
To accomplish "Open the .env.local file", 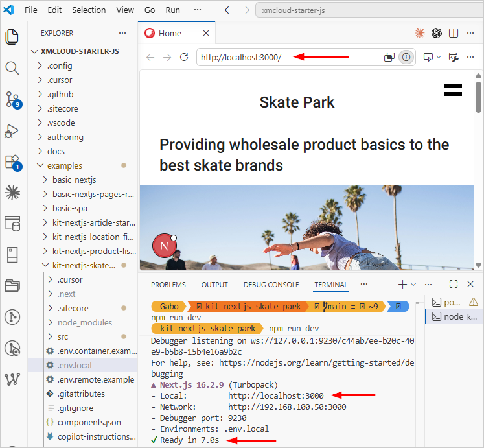I will pyautogui.click(x=82, y=365).
